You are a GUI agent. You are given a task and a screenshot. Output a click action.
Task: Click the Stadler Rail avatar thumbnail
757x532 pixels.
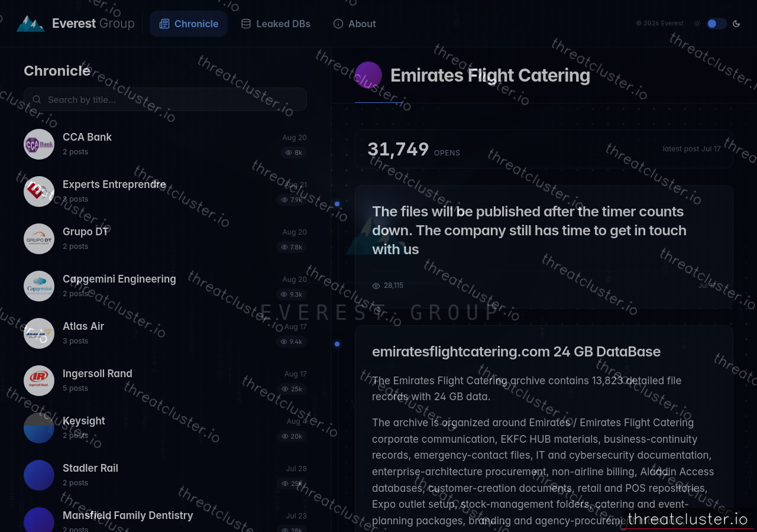click(39, 475)
